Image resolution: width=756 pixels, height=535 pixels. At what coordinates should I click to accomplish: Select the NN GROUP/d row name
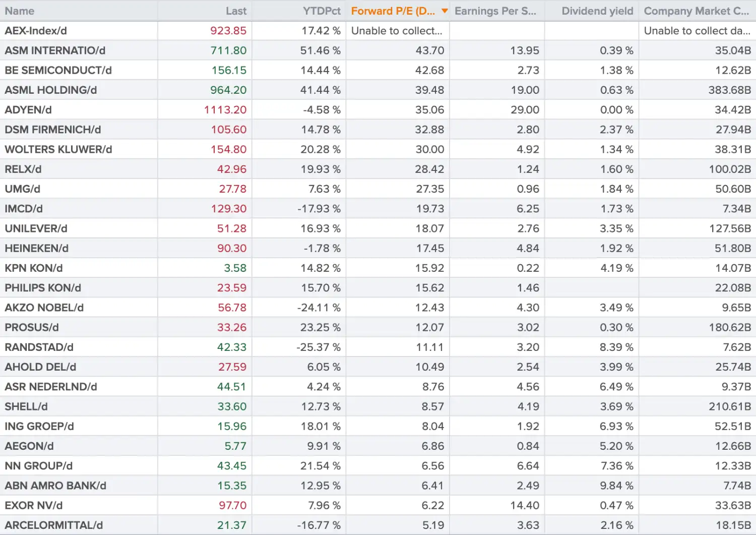tap(39, 465)
